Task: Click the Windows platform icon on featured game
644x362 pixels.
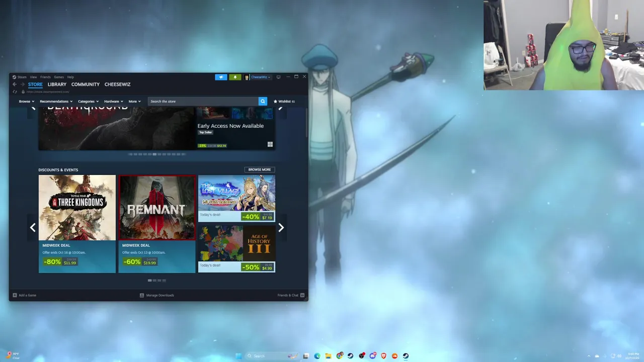Action: coord(270,145)
